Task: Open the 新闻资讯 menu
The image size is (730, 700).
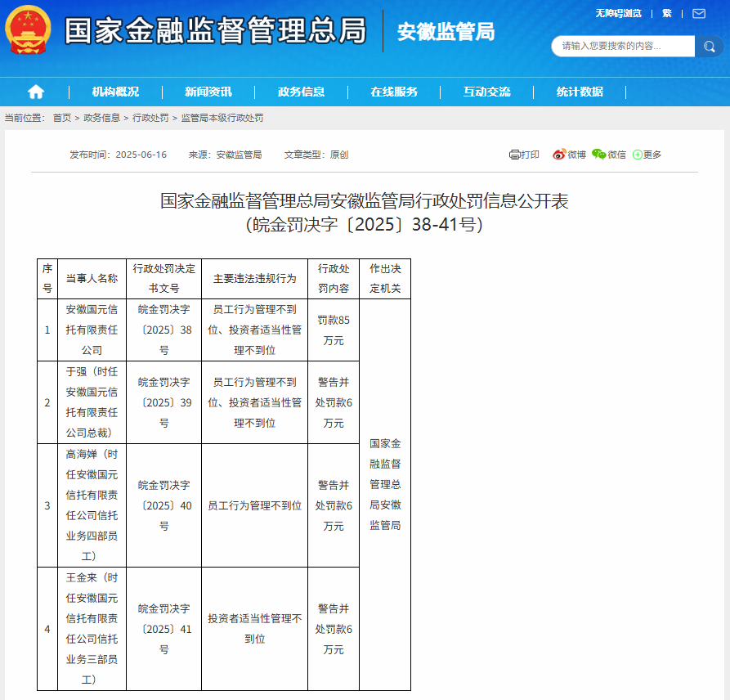Action: tap(208, 92)
